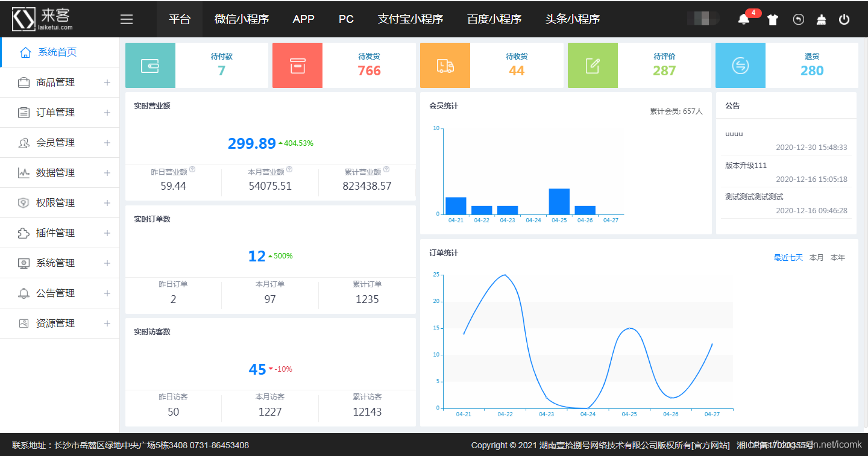Image resolution: width=868 pixels, height=456 pixels.
Task: Click the 04-25 bar in 会员统计 chart
Action: 559,202
